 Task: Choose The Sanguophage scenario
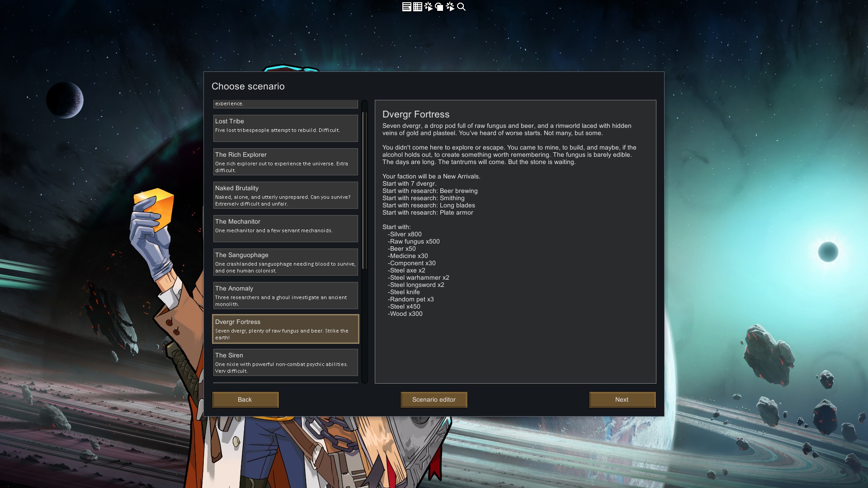point(285,262)
